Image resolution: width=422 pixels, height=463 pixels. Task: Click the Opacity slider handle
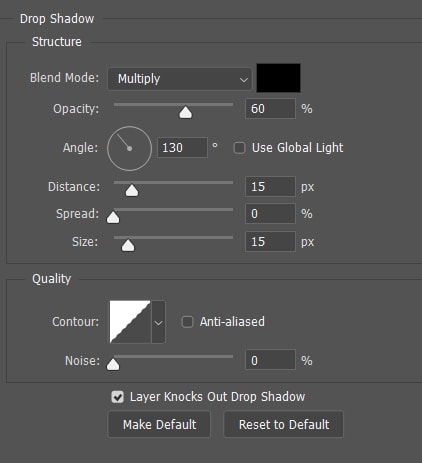[186, 113]
